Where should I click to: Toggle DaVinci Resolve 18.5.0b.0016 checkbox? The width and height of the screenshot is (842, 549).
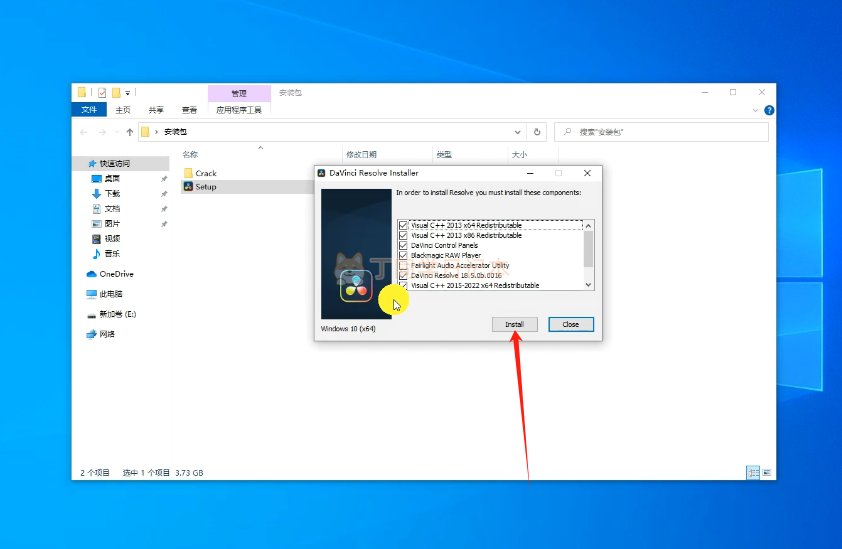403,276
